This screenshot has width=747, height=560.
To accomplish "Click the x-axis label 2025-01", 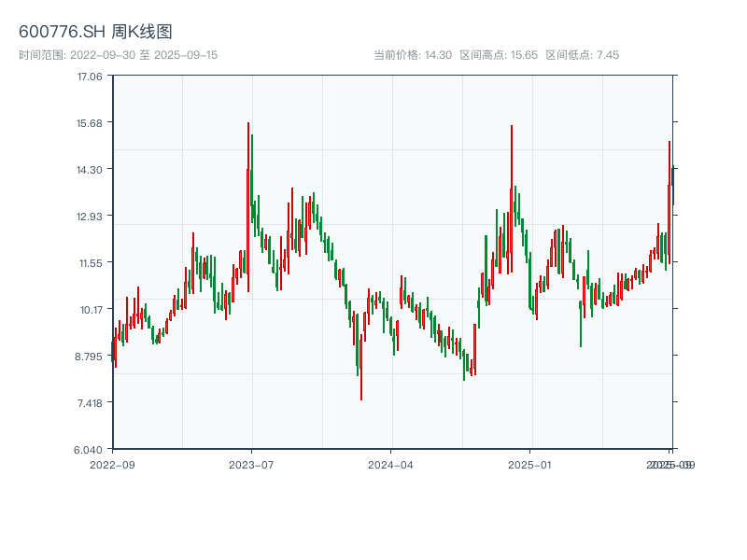I will [x=529, y=465].
